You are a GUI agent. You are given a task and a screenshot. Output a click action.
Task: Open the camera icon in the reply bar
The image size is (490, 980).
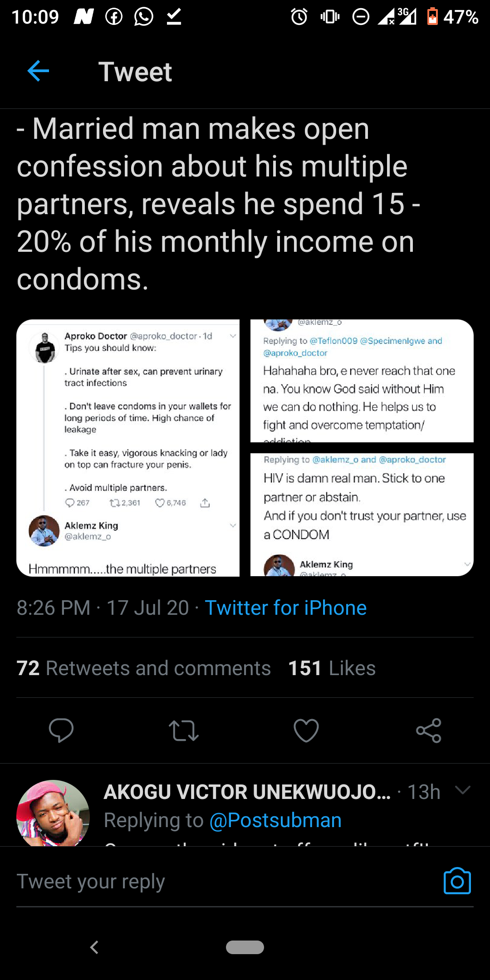tap(457, 881)
